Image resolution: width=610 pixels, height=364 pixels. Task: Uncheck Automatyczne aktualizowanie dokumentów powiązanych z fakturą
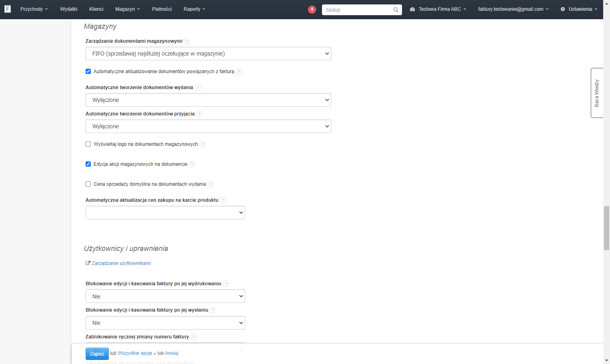point(88,72)
